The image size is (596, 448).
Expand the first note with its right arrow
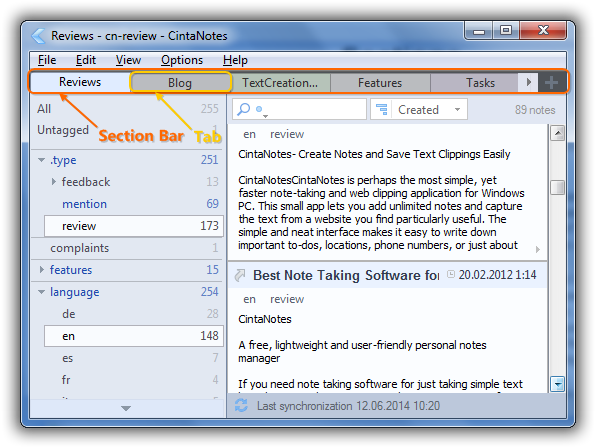tap(537, 250)
